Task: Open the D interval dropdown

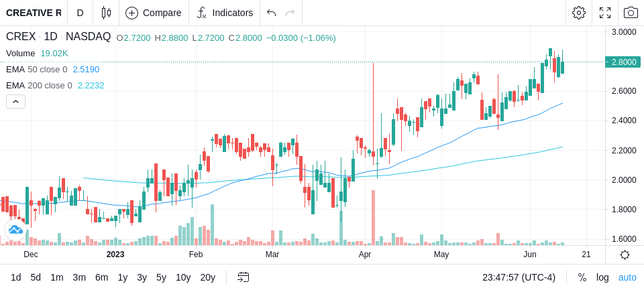Action: click(80, 13)
